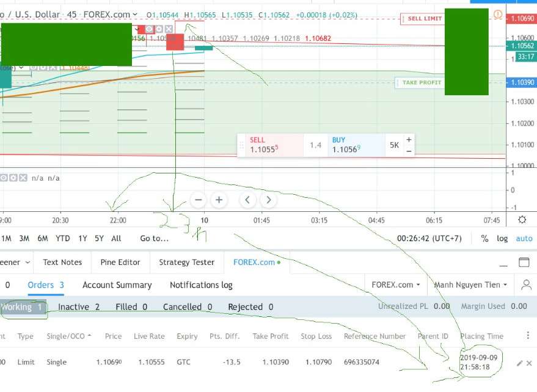Open the Pine Editor tab

coord(120,263)
